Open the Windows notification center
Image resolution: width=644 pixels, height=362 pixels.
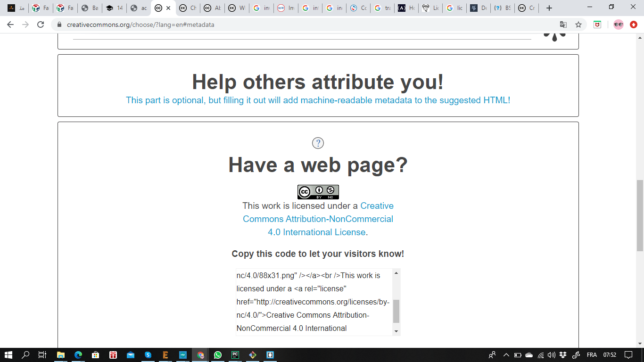tap(628, 355)
